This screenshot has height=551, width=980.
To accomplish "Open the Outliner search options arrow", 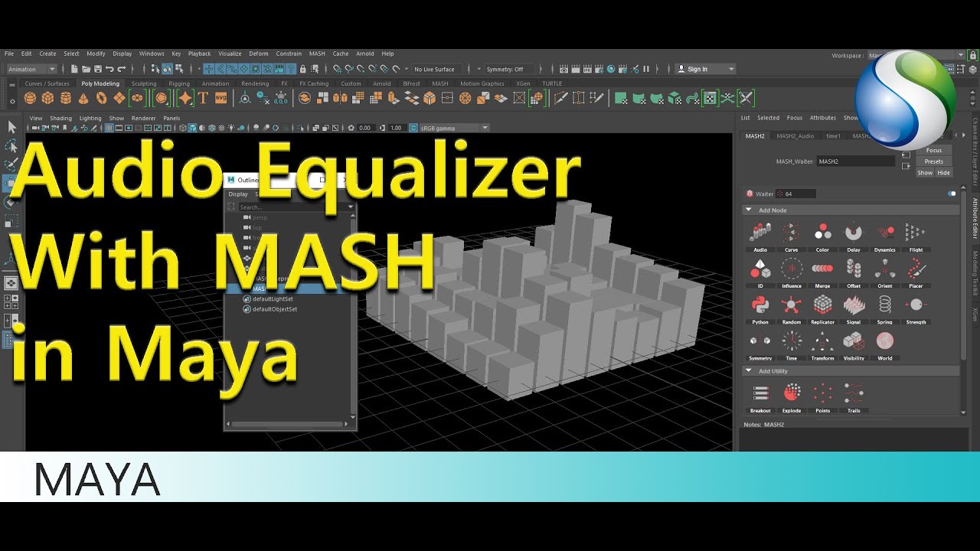I will [351, 207].
